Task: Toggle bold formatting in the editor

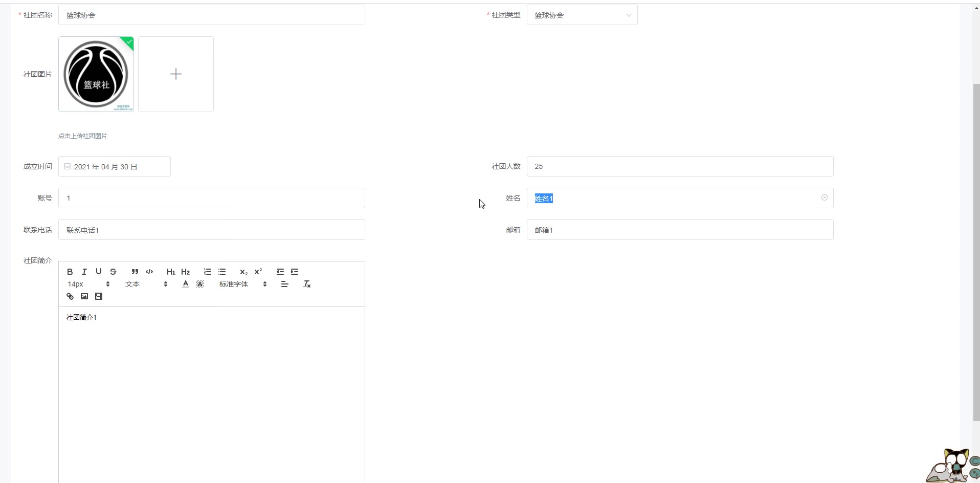Action: (70, 272)
